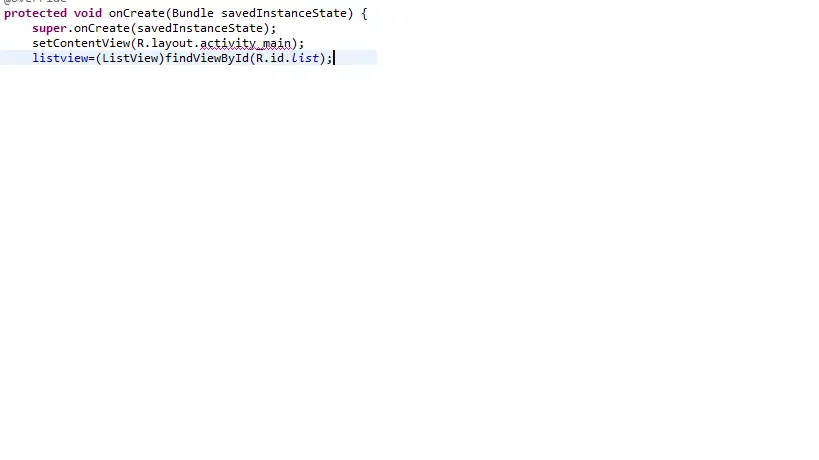Click the partially visible '@Override' annotation
Viewport: 819px width, 460px height.
click(x=36, y=2)
